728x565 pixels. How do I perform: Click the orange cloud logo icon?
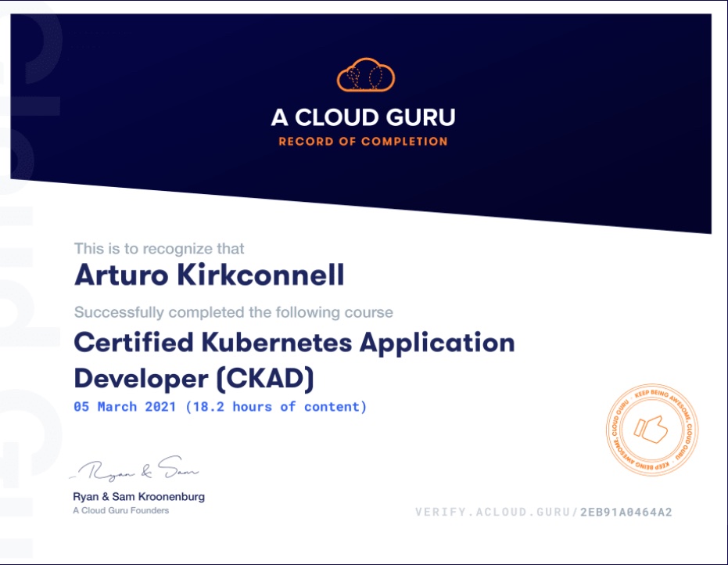tap(366, 75)
